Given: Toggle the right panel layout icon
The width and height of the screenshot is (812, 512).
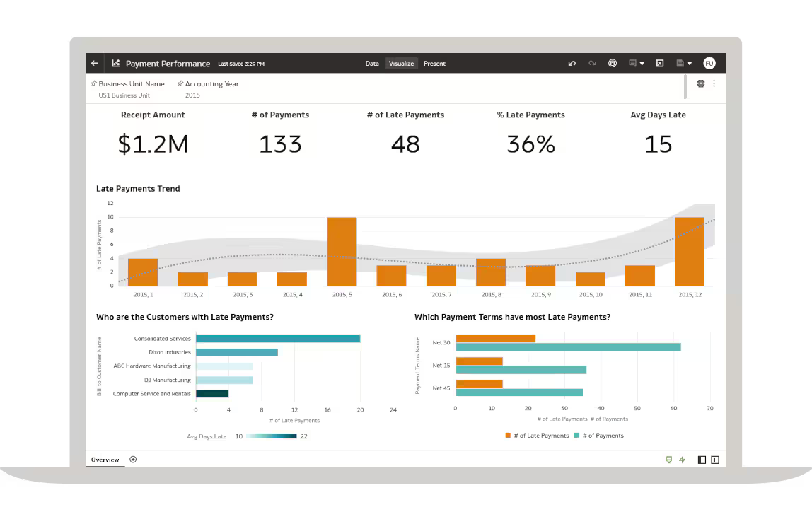Looking at the screenshot, I should 715,460.
